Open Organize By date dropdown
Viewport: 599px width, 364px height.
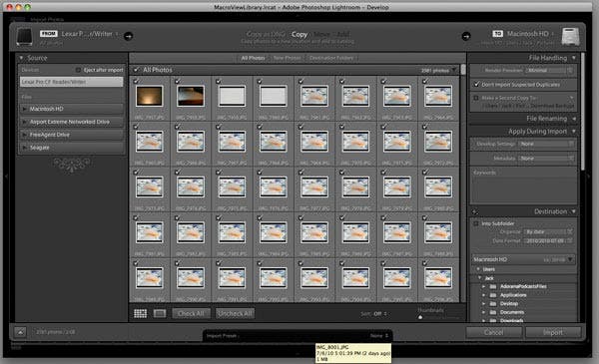pyautogui.click(x=549, y=232)
